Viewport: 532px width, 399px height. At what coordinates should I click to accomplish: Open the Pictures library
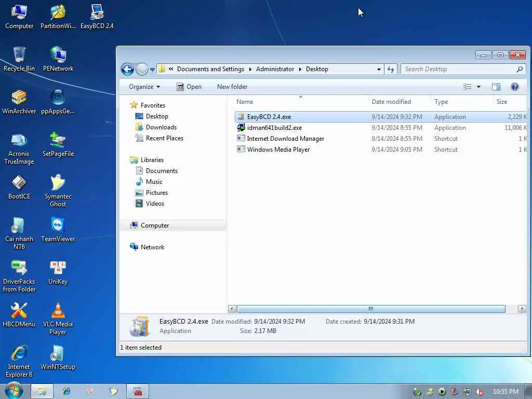coord(157,192)
